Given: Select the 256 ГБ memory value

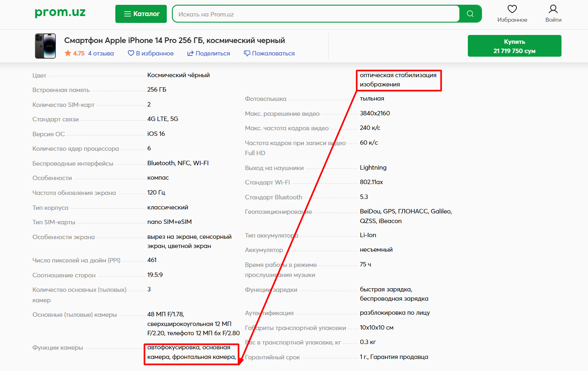Looking at the screenshot, I should [x=157, y=90].
